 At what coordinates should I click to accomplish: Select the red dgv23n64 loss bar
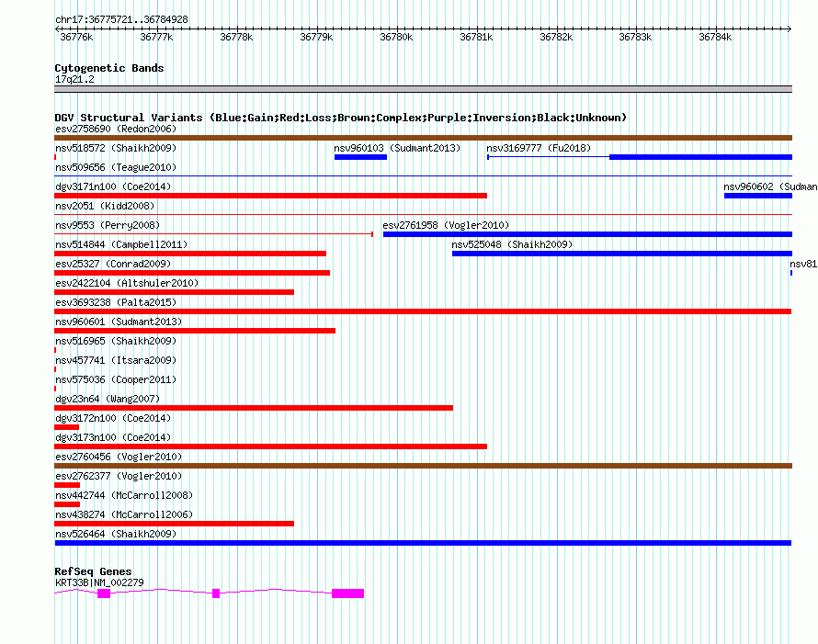coord(254,408)
